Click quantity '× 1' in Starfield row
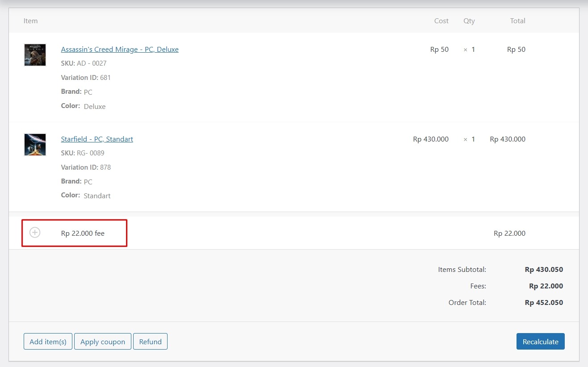588x367 pixels. pyautogui.click(x=469, y=139)
